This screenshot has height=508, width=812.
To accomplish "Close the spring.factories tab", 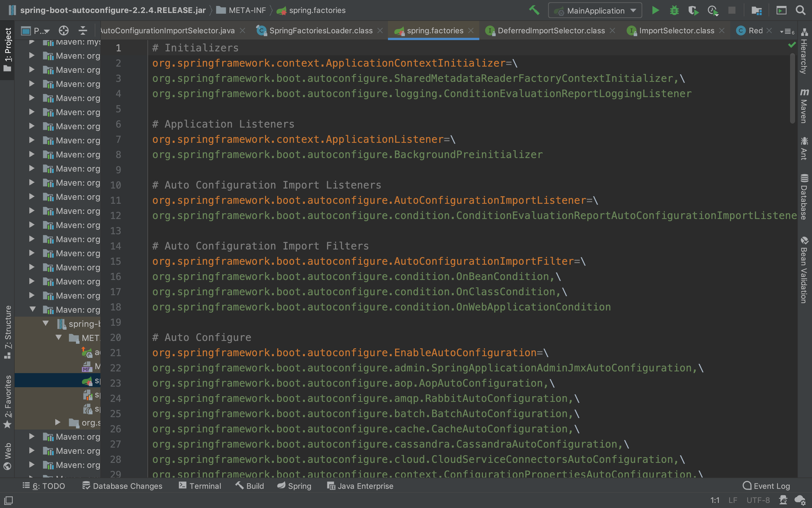I will 471,30.
